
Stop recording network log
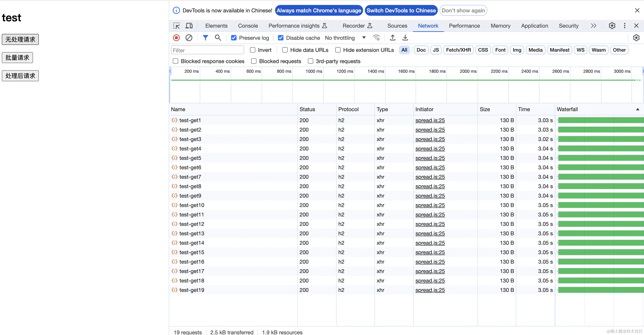click(x=176, y=38)
